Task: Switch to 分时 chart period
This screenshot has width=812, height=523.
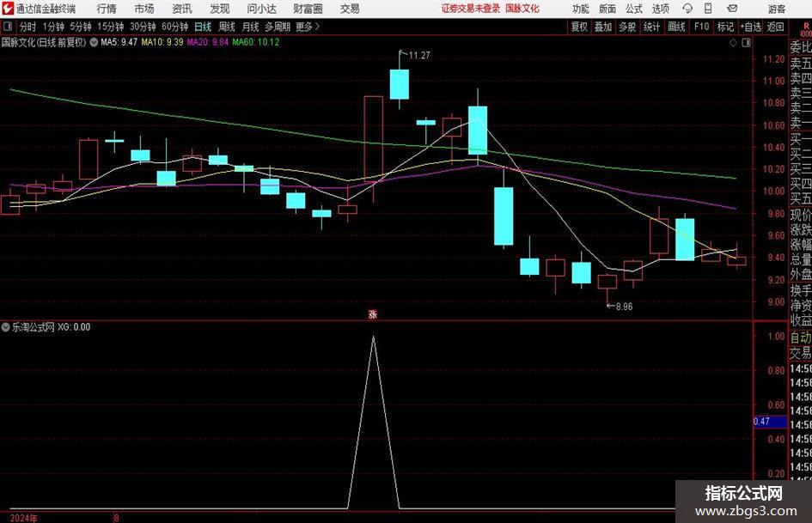Action: 28,27
